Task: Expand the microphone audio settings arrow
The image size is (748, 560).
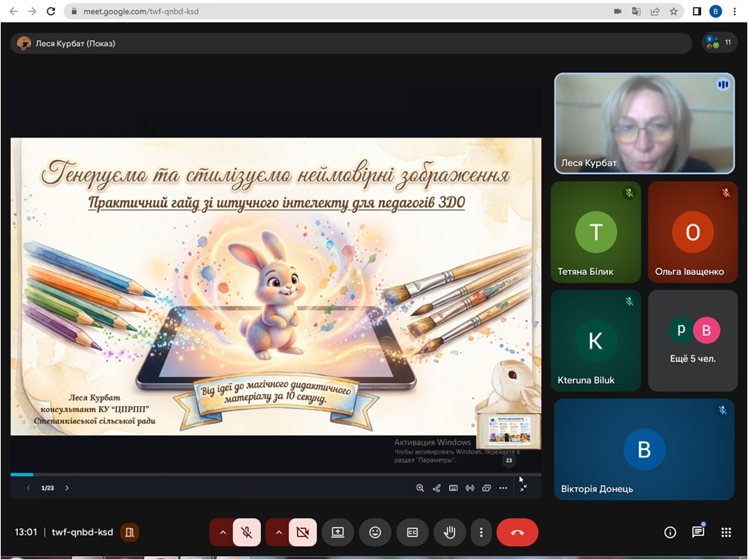Action: pyautogui.click(x=222, y=532)
